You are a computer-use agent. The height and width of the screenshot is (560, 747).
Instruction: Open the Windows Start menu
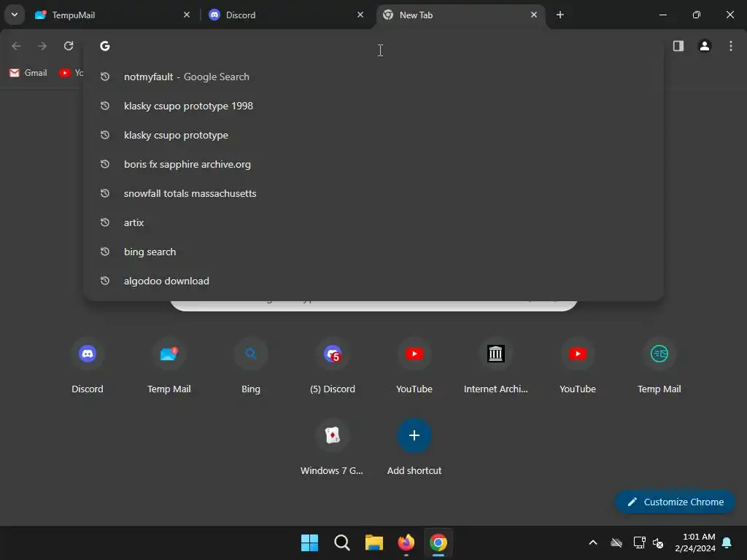[x=309, y=542]
